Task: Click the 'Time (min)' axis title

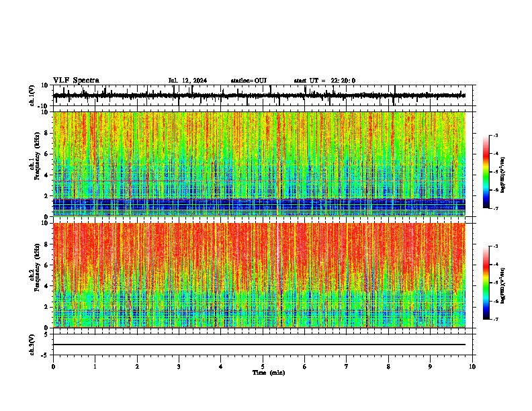Action: (269, 373)
